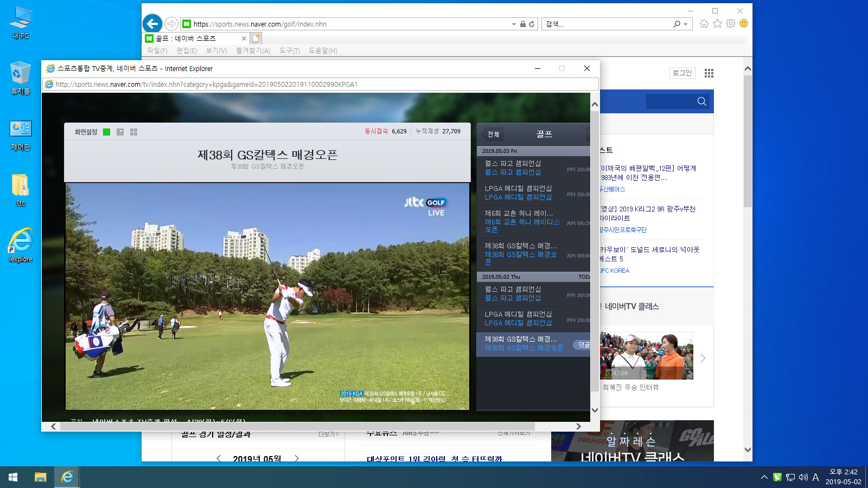The image size is (868, 488).
Task: Open the 즐겨찾기(A) menu
Action: (253, 50)
